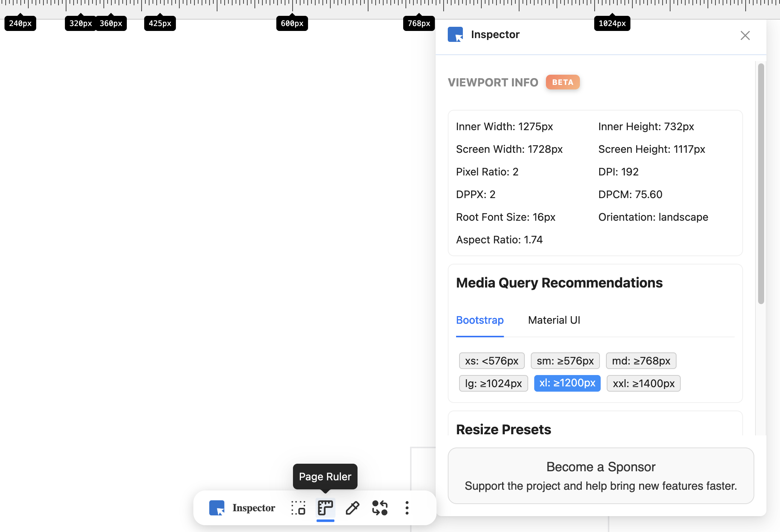The width and height of the screenshot is (780, 532).
Task: Select the eyedropper color picker tool
Action: 353,508
